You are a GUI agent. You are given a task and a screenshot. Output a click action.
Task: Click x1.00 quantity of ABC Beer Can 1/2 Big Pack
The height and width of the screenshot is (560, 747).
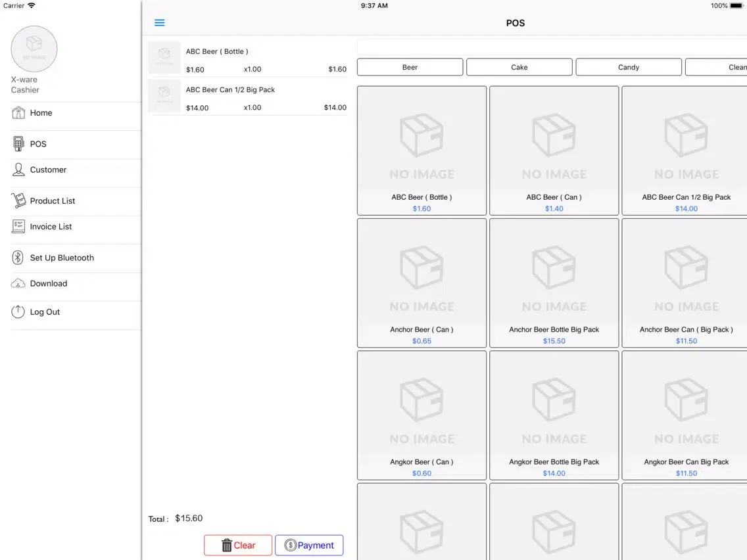(253, 108)
